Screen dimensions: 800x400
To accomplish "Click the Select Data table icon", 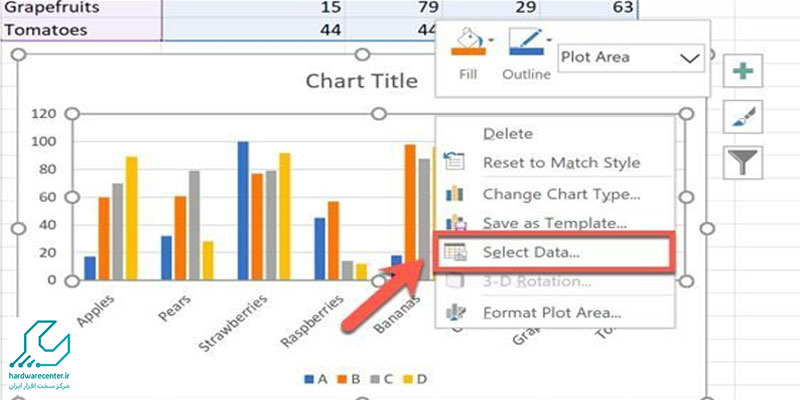I will click(x=455, y=252).
